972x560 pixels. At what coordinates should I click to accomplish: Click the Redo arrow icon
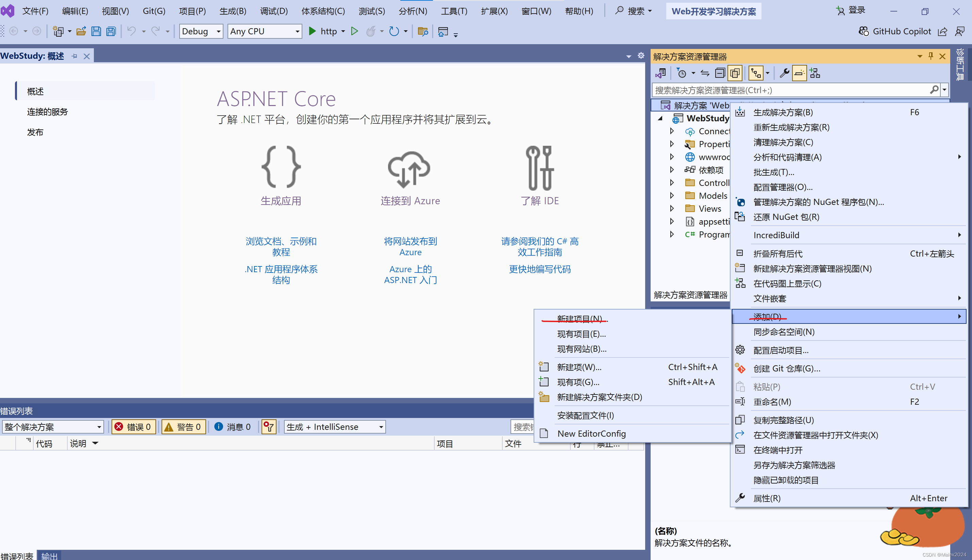tap(155, 31)
